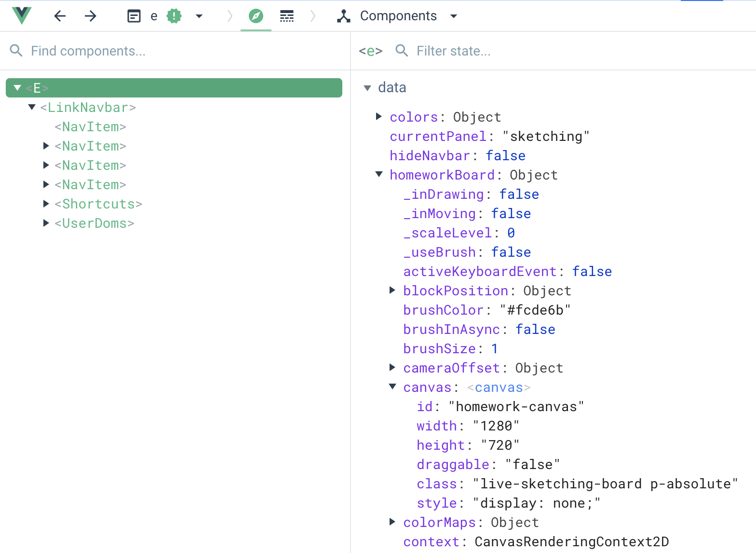Click the _inDrawing false value

click(519, 194)
